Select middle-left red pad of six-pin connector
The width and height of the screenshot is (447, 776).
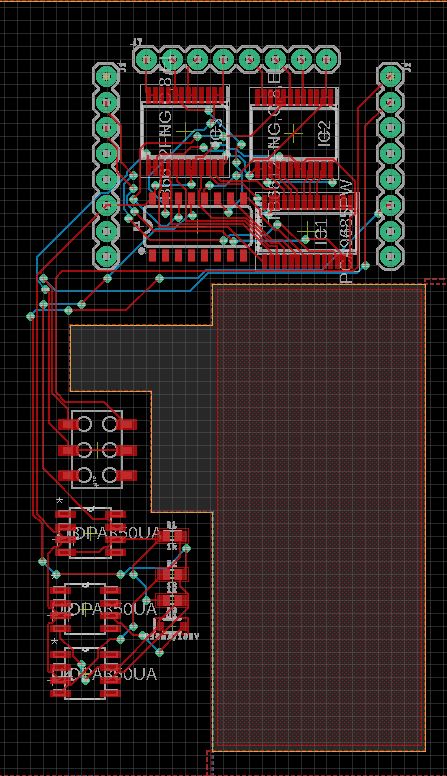[68, 450]
